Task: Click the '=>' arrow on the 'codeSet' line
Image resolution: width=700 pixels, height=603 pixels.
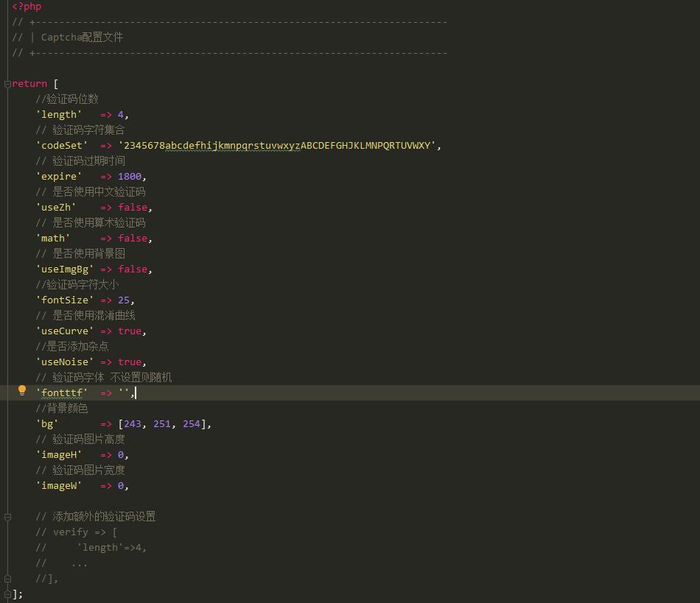Action: click(x=106, y=146)
